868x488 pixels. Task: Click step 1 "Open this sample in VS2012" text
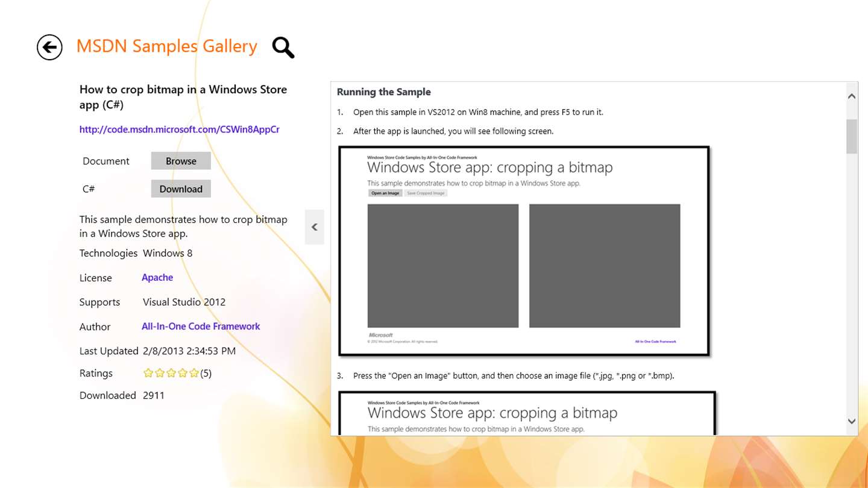(478, 112)
